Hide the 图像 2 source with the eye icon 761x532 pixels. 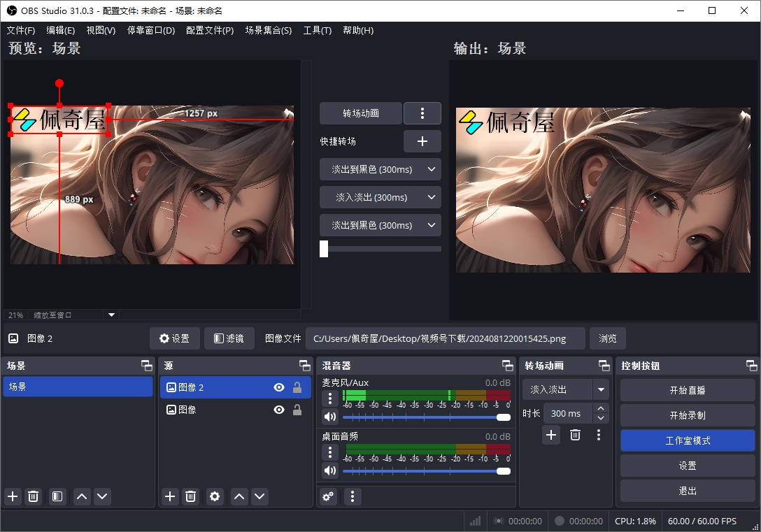coord(279,387)
